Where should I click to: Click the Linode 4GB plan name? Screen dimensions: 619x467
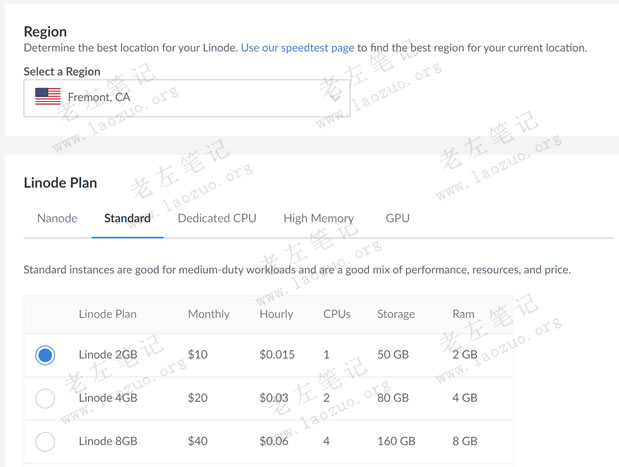coord(108,398)
